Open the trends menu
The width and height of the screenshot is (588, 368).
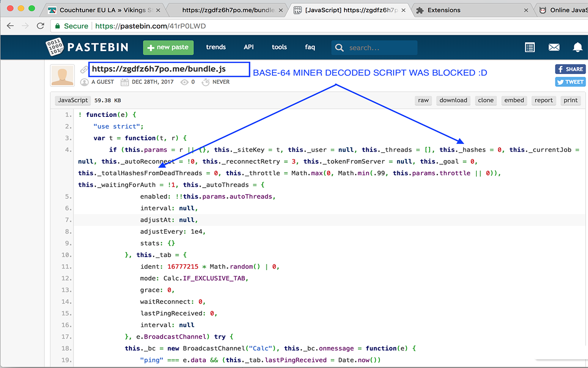click(x=216, y=47)
